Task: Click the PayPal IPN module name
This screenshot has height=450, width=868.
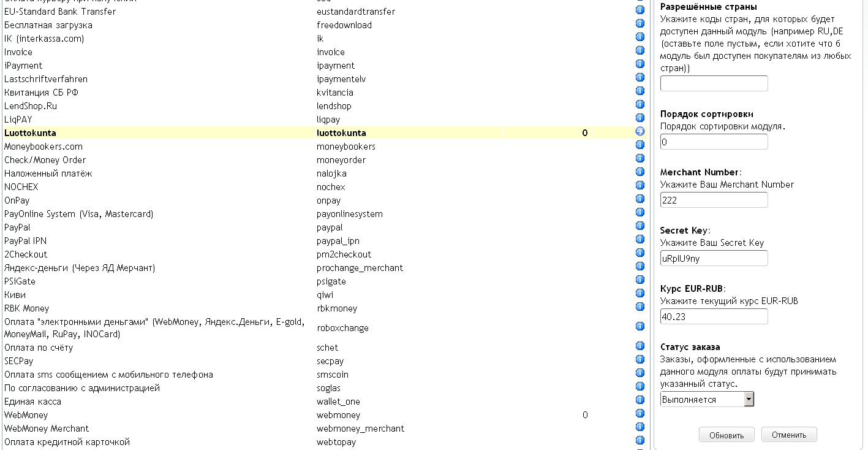Action: pos(25,241)
